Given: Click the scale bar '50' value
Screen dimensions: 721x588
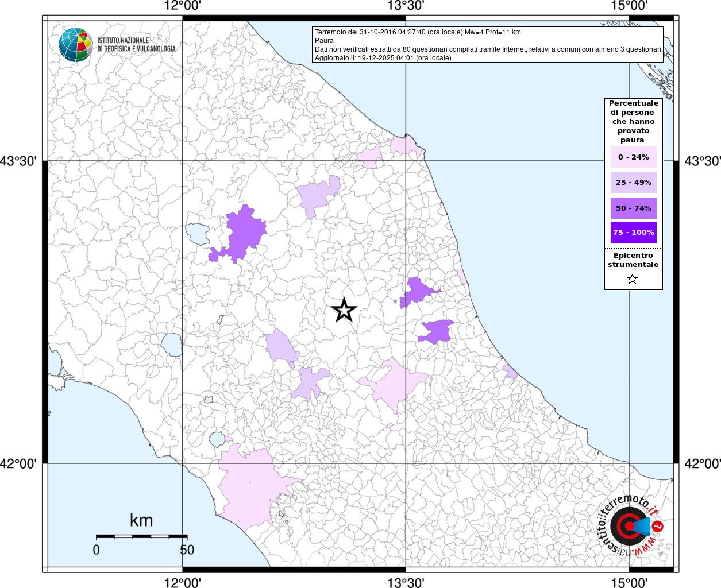Looking at the screenshot, I should [187, 550].
